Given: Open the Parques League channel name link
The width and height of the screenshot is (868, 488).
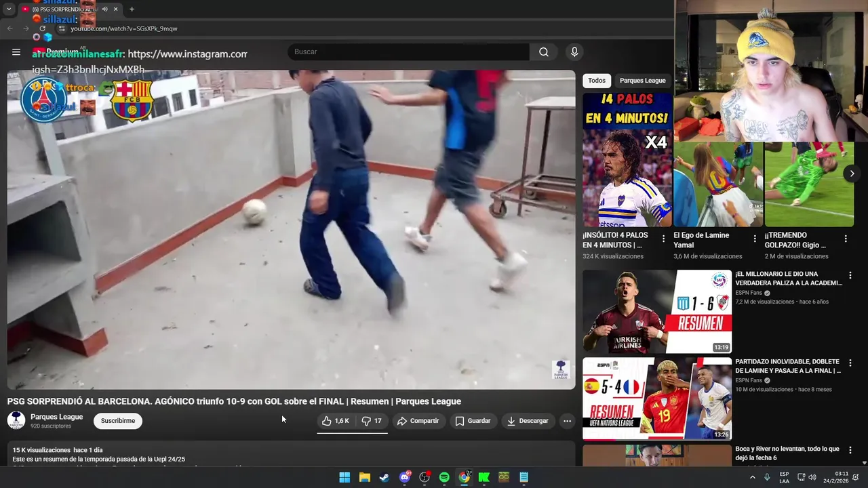Looking at the screenshot, I should pos(56,417).
